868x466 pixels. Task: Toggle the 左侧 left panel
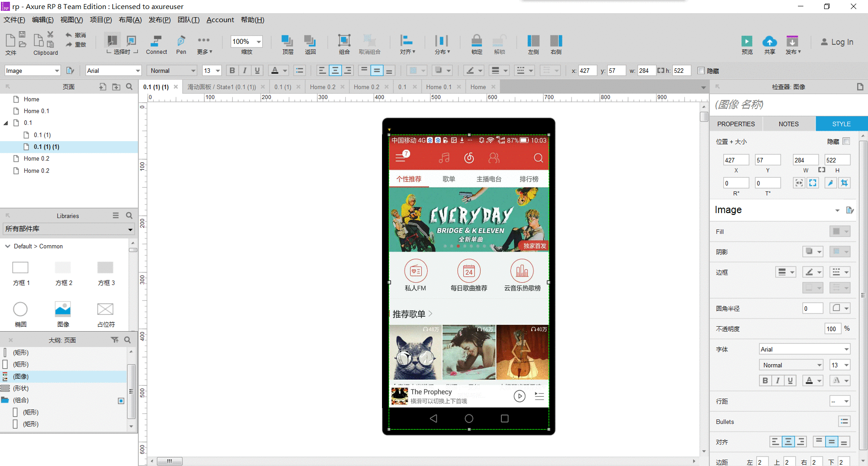pyautogui.click(x=533, y=44)
